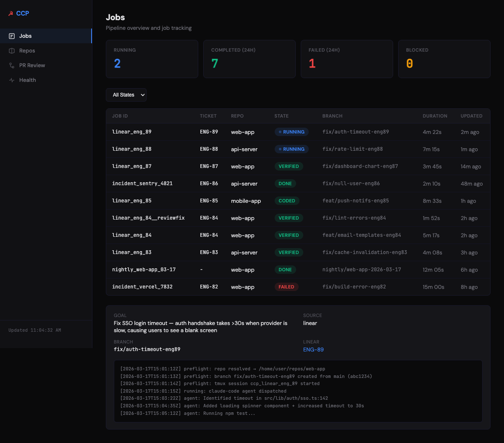Navigate to the Health page
This screenshot has width=504, height=443.
click(x=46, y=80)
